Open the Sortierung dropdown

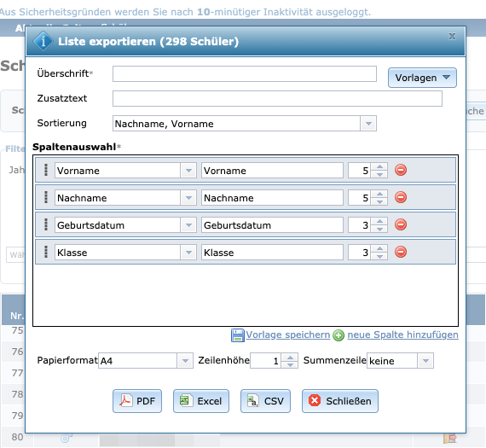click(x=368, y=124)
